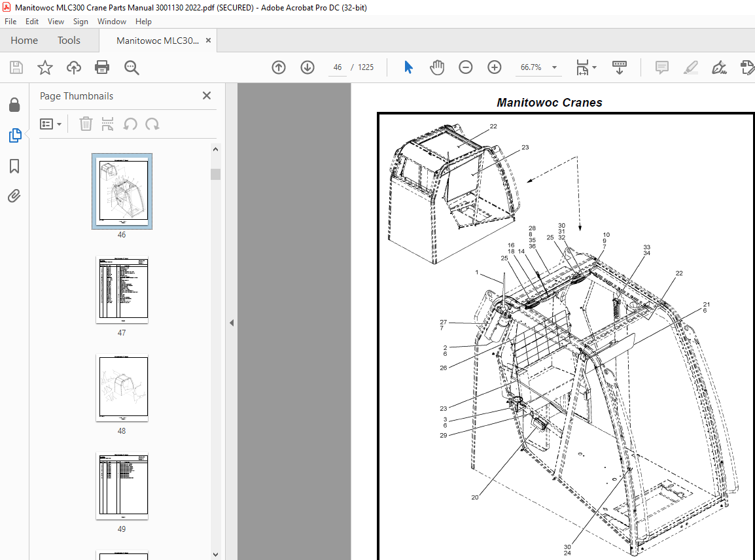This screenshot has width=755, height=560.
Task: Open Page Thumbnails panel icon in sidebar
Action: [x=15, y=135]
